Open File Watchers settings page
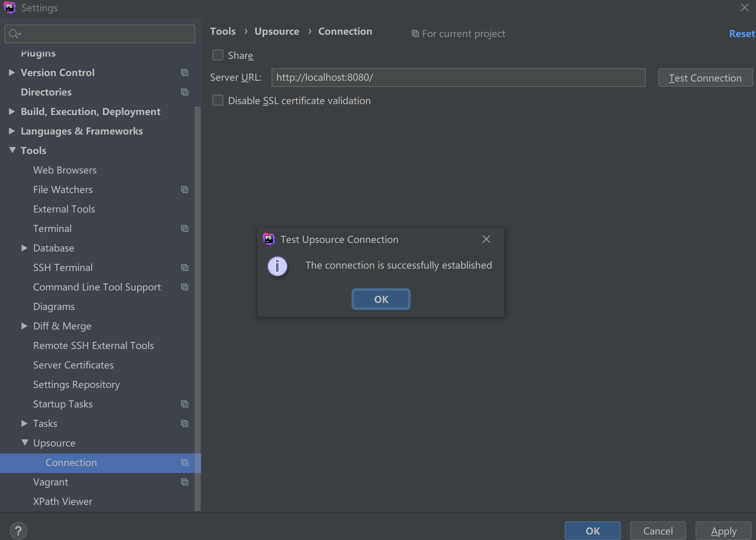This screenshot has width=756, height=540. pyautogui.click(x=63, y=189)
